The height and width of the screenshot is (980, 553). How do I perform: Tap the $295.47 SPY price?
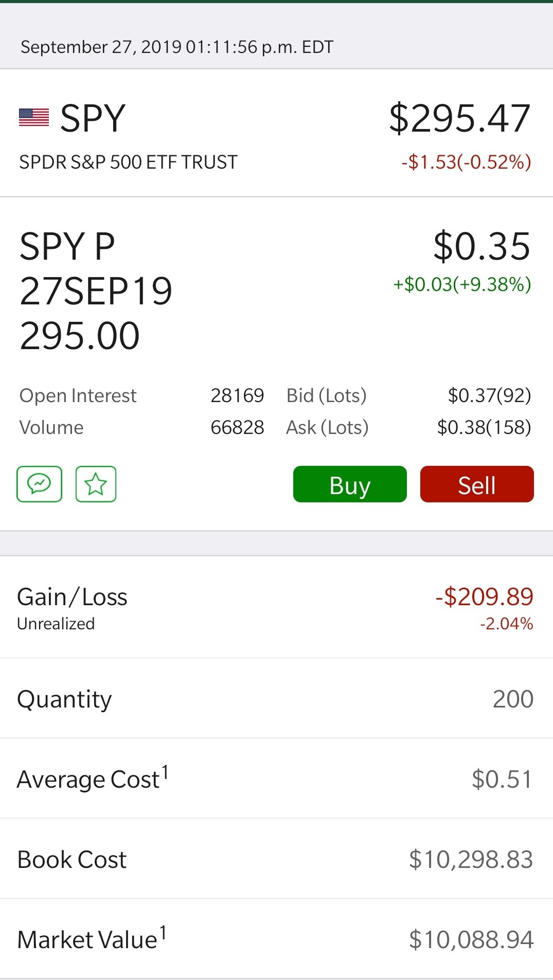pos(460,118)
